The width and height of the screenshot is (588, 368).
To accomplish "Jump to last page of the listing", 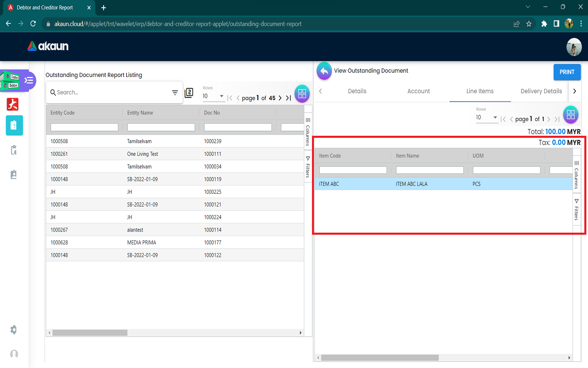I will pyautogui.click(x=288, y=98).
